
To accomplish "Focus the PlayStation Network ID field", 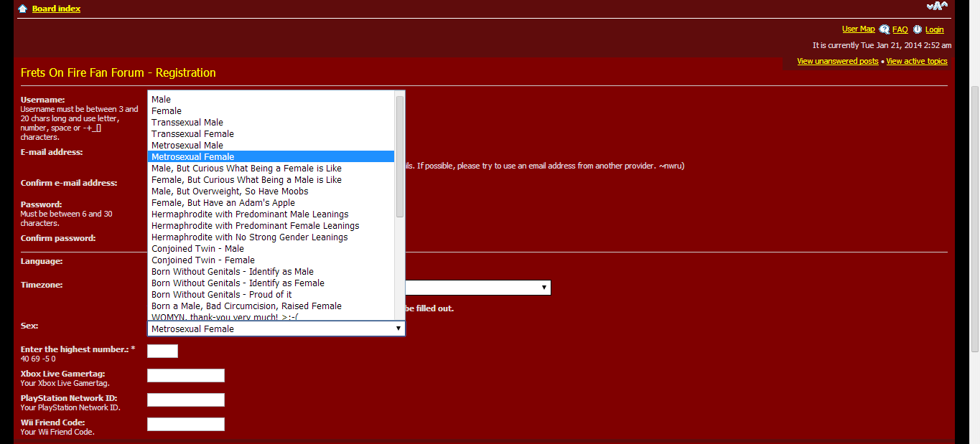I will tap(186, 400).
